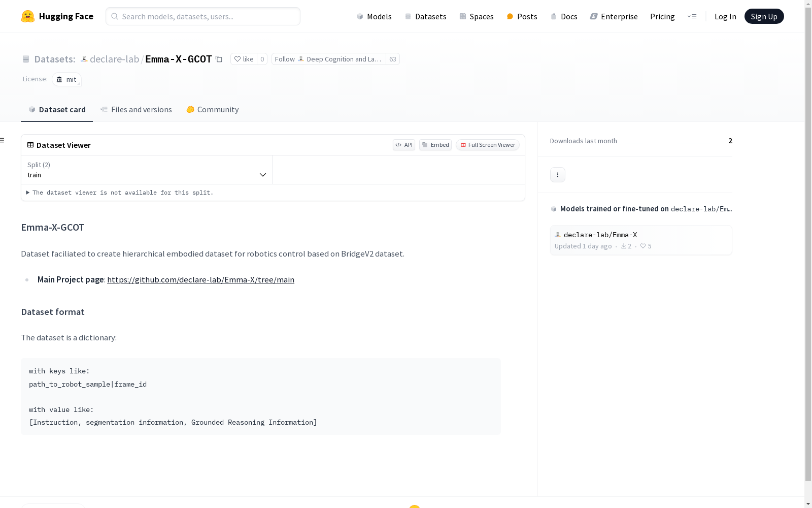Image resolution: width=812 pixels, height=508 pixels.
Task: Click the Embed button
Action: click(435, 145)
